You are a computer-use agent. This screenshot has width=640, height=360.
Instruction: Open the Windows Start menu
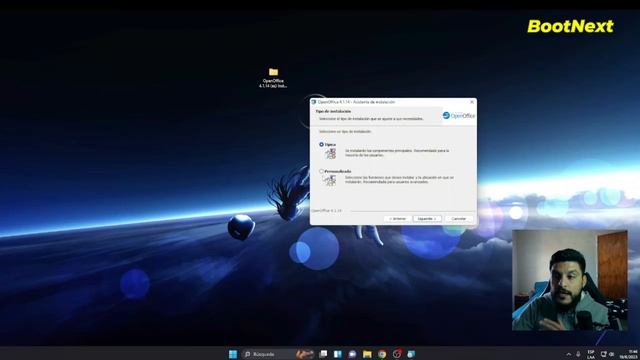click(x=233, y=354)
